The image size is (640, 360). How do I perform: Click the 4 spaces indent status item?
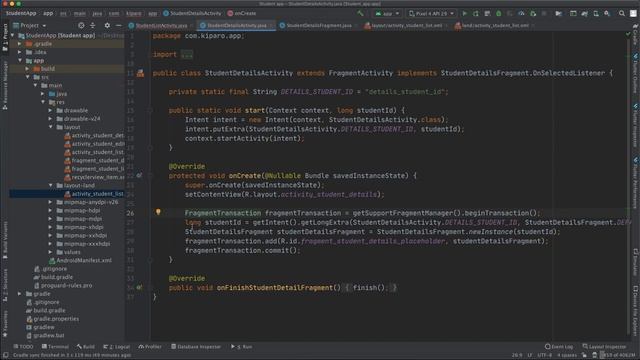[x=567, y=355]
